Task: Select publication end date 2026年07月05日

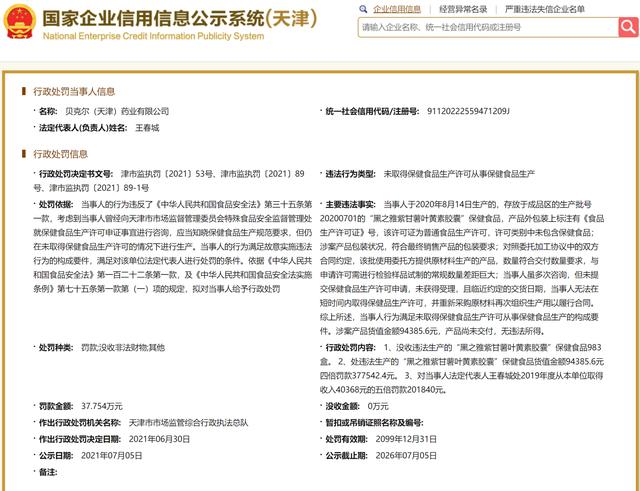Action: tap(406, 455)
